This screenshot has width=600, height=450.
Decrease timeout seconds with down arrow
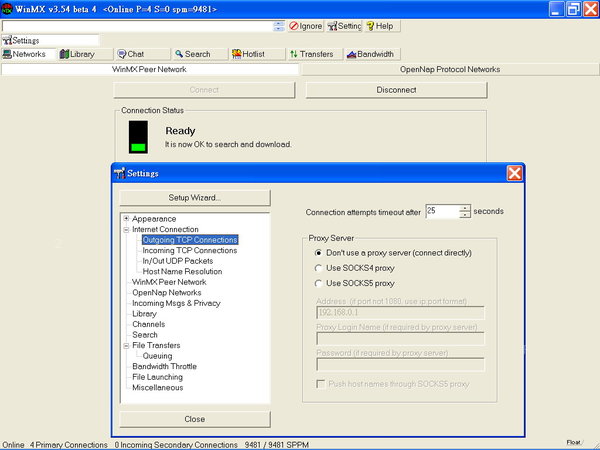(465, 215)
